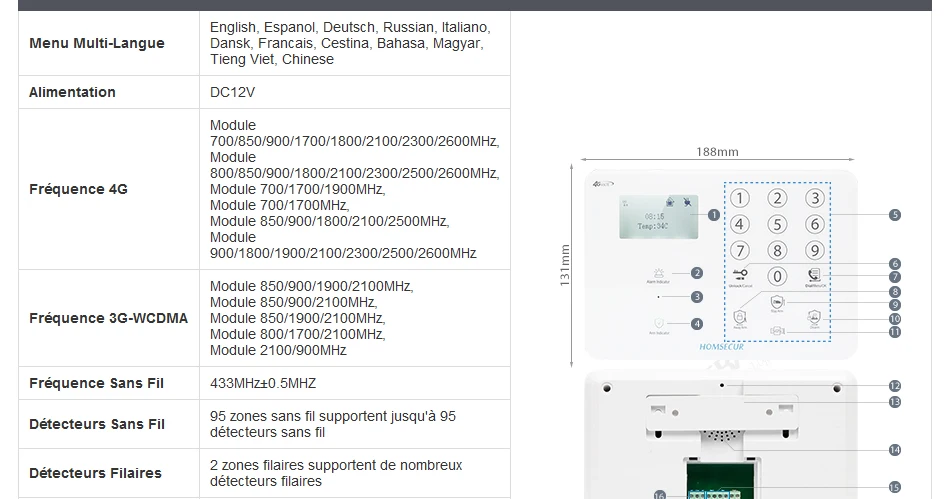Click the Unlock/Cancel key icon on panel
The height and width of the screenshot is (499, 950).
740,276
